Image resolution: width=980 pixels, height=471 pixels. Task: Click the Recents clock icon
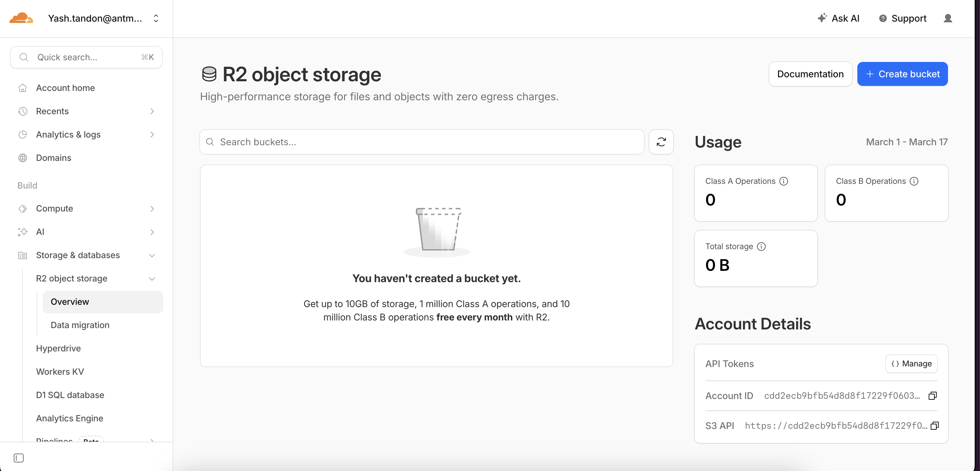(23, 111)
